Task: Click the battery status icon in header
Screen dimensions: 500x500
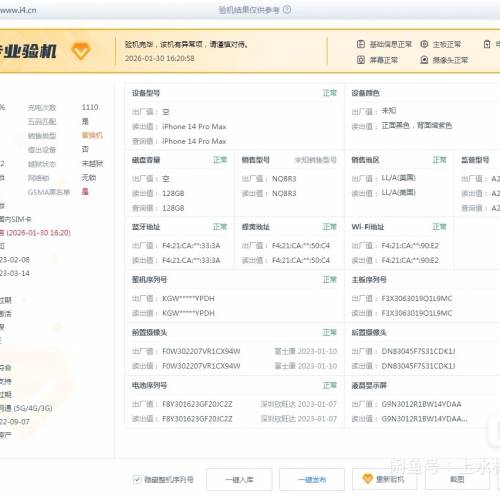Action: pos(487,44)
